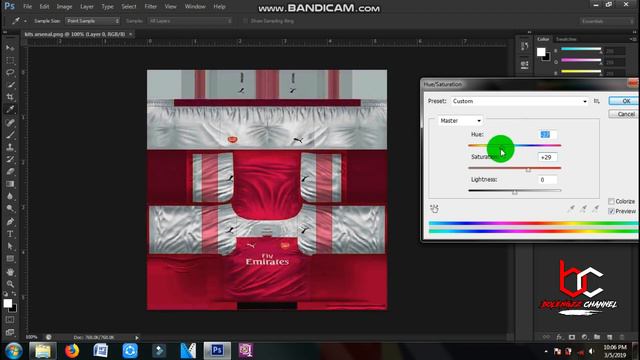The width and height of the screenshot is (640, 360).
Task: Select the Path Selection tool
Action: coord(10,247)
